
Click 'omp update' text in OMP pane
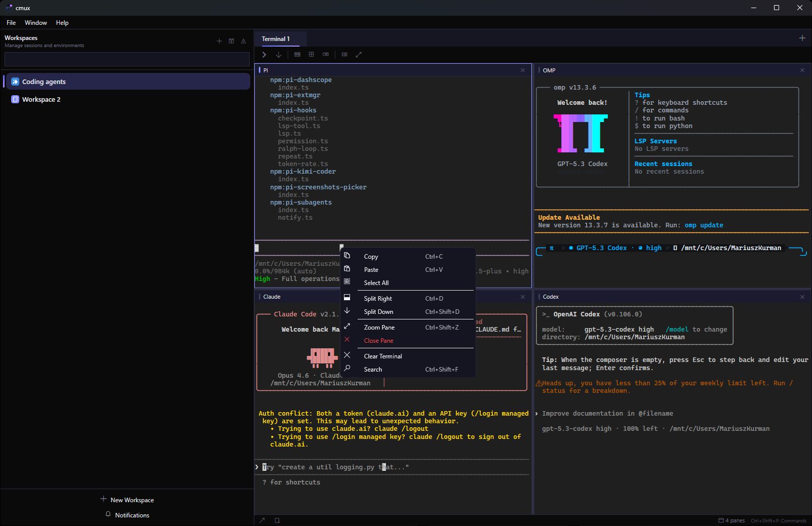click(x=704, y=225)
